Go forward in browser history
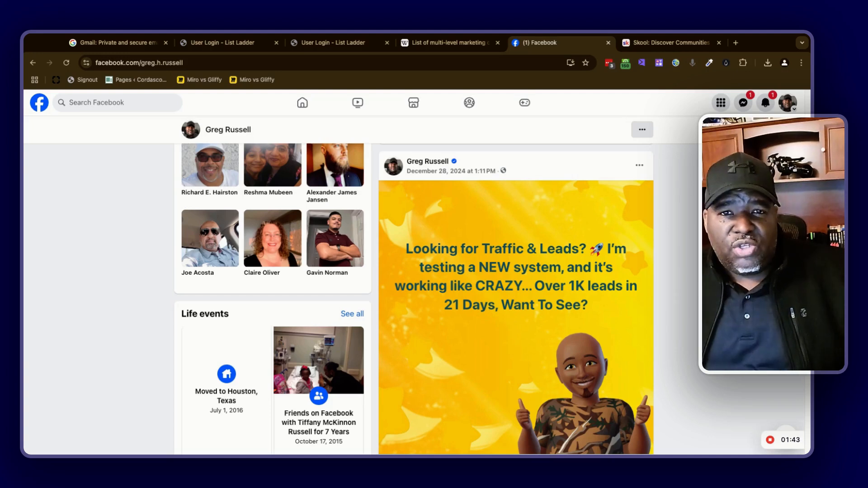868x488 pixels. (x=49, y=63)
